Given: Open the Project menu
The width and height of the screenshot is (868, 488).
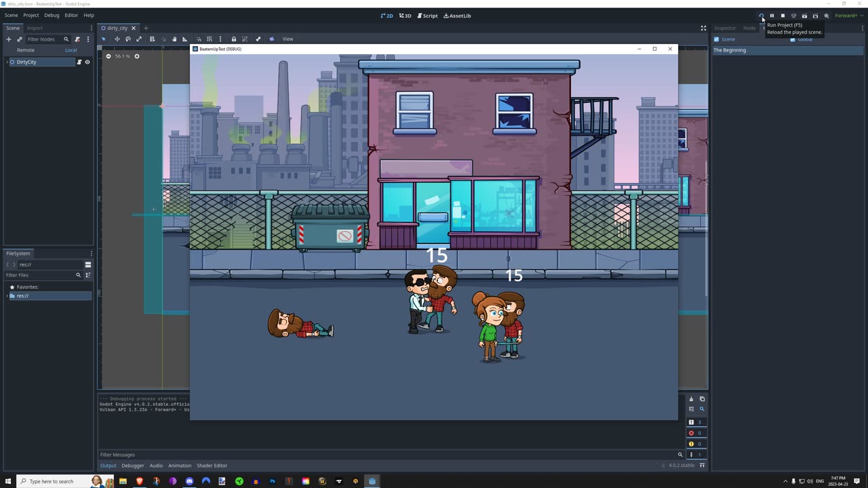Looking at the screenshot, I should click(31, 15).
